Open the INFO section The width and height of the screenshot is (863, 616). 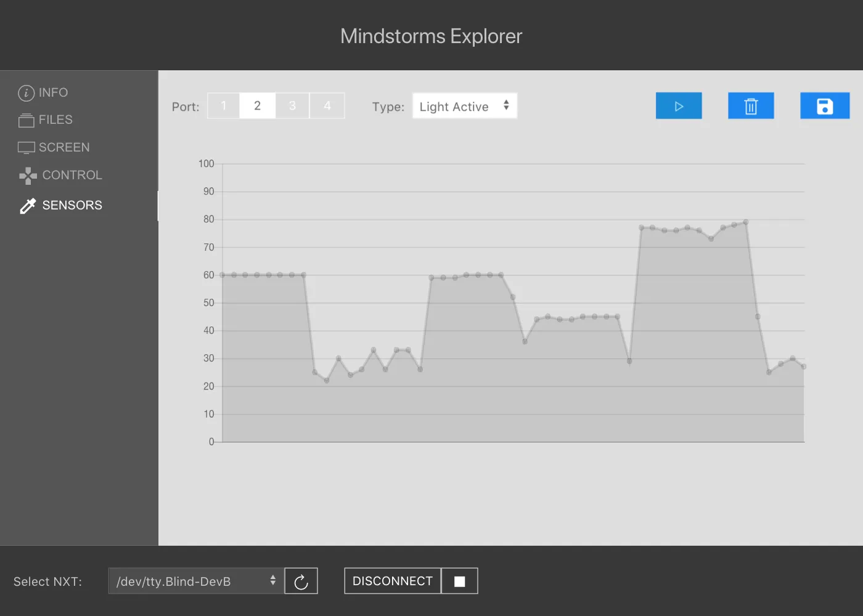pos(43,92)
